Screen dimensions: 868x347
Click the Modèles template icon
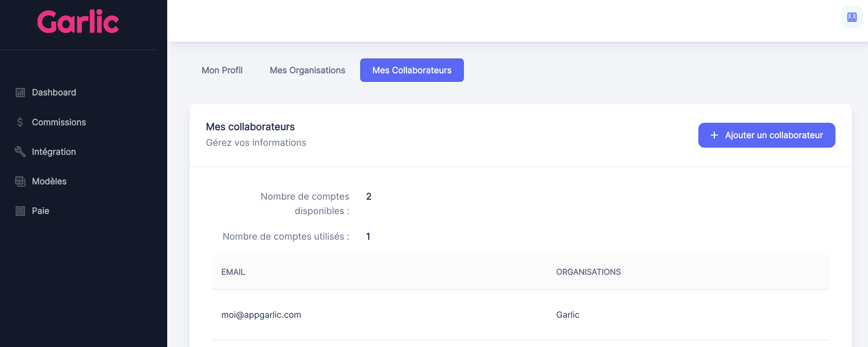point(20,181)
